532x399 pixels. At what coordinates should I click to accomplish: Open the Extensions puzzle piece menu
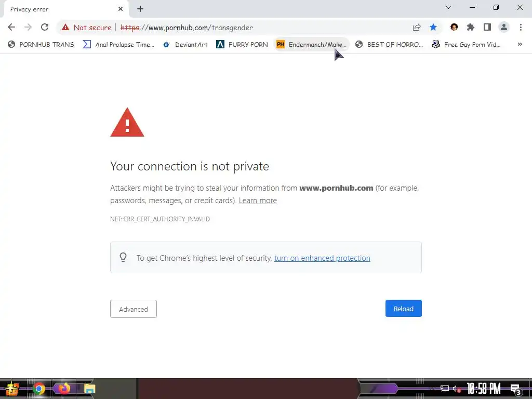pyautogui.click(x=471, y=27)
